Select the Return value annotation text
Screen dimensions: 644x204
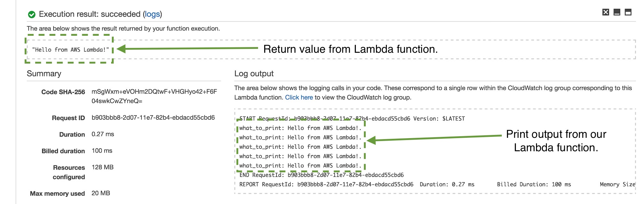pyautogui.click(x=351, y=49)
